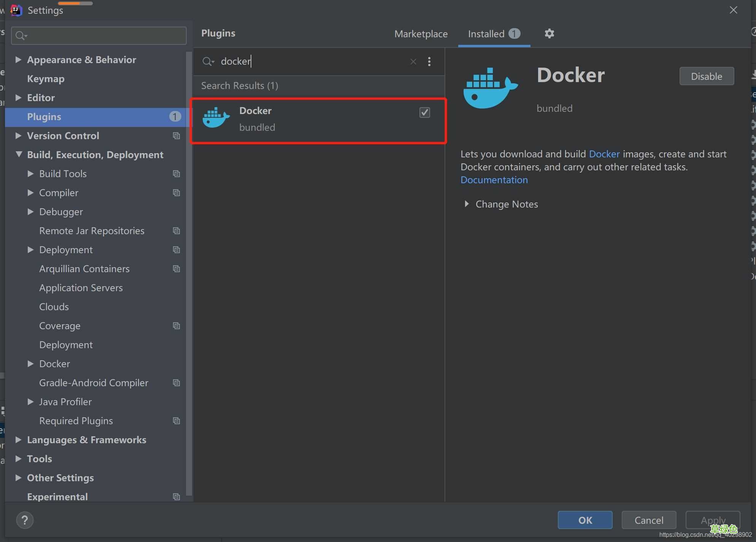Open the non-expandable Deployment settings page
The image size is (756, 542).
[x=66, y=345]
